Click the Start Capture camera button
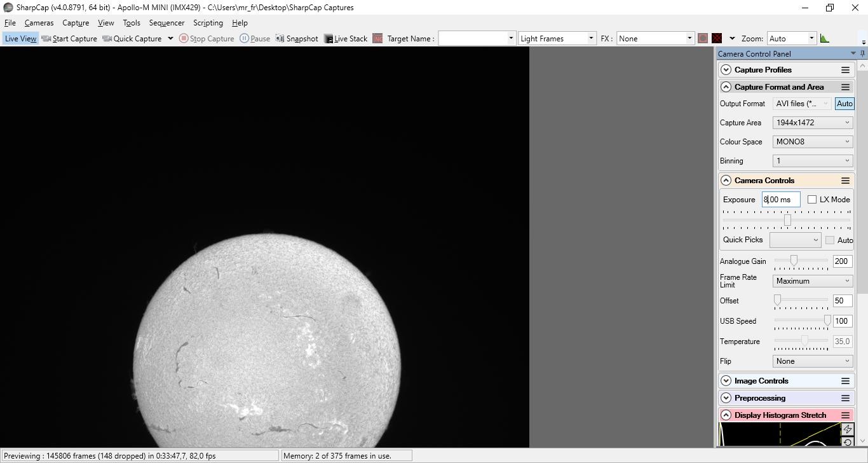The height and width of the screenshot is (463, 868). (x=69, y=38)
